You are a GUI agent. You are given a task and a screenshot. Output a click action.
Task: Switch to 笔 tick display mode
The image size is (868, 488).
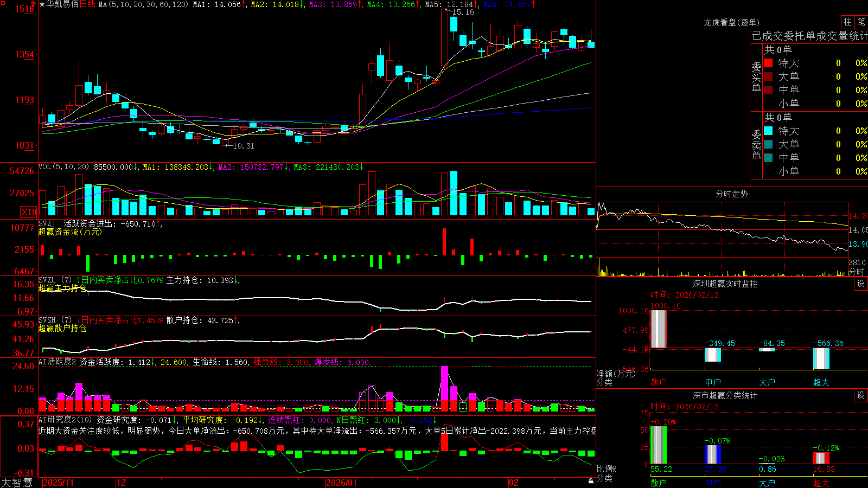coord(861,22)
